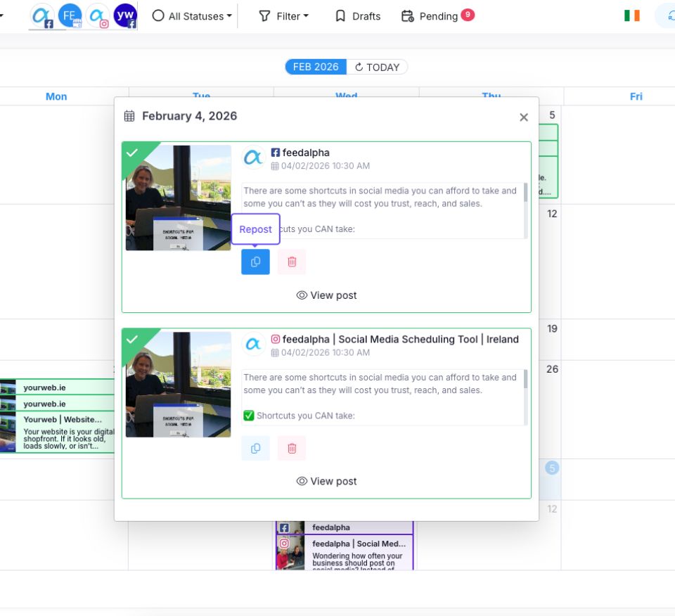Delete the Instagram feedalpha post

tap(292, 448)
